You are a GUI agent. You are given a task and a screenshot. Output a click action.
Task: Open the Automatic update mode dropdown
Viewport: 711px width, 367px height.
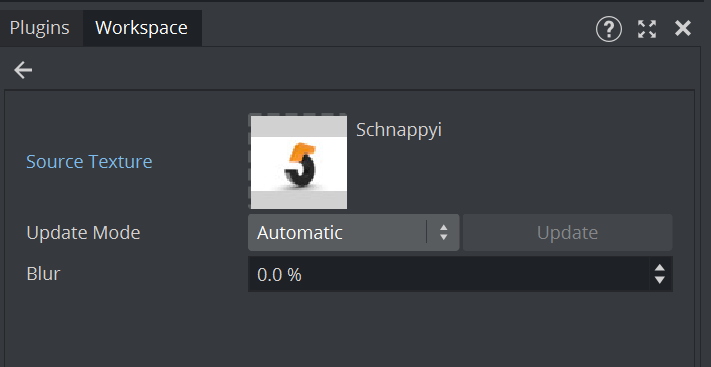click(x=353, y=232)
